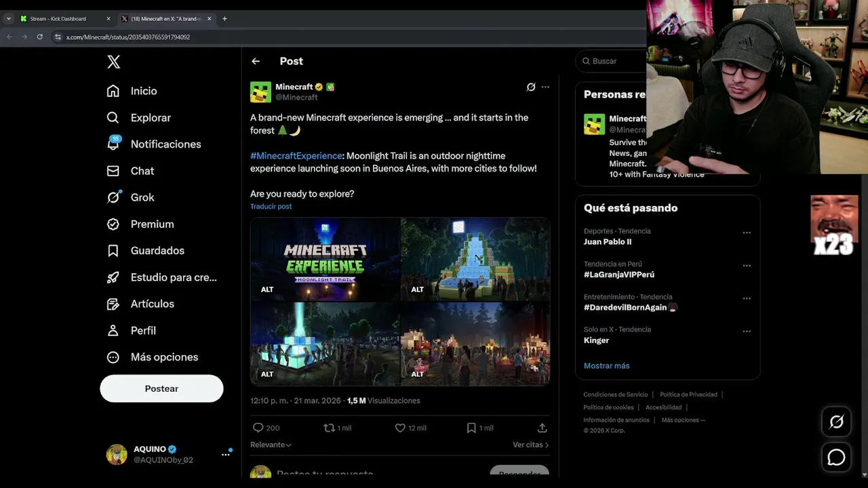The image size is (868, 488).
Task: Go to Inicio in sidebar
Action: coord(132,91)
